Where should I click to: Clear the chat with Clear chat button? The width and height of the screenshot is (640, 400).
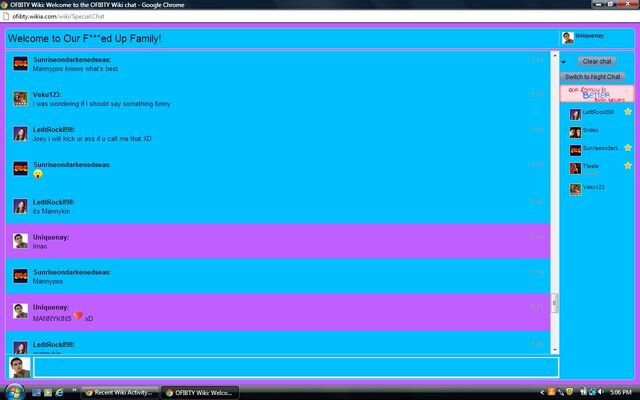coord(597,61)
